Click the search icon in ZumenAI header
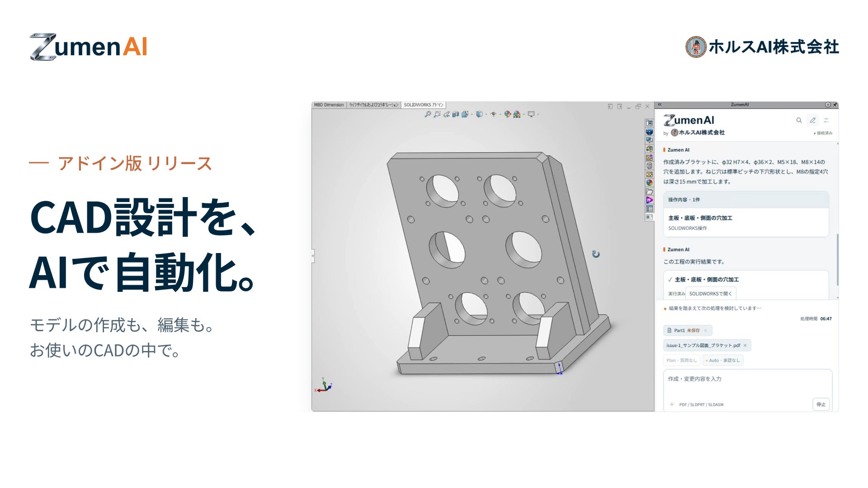The height and width of the screenshot is (488, 868). click(799, 120)
